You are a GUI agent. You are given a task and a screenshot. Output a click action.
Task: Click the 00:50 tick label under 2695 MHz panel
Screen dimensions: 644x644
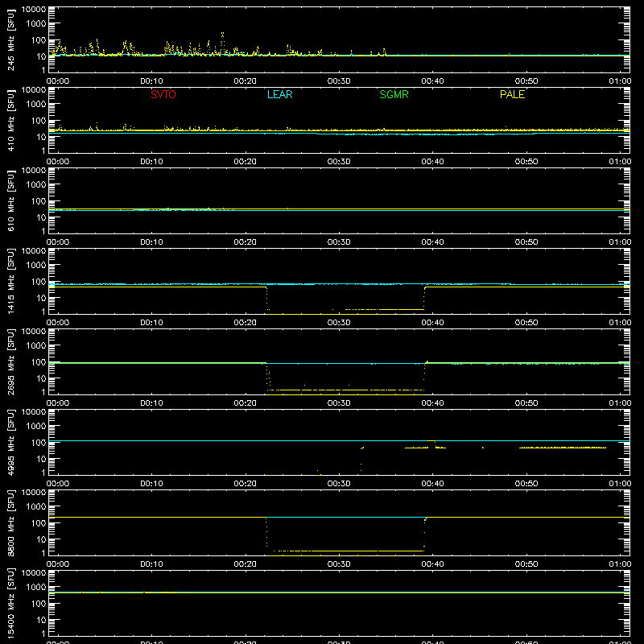[526, 403]
